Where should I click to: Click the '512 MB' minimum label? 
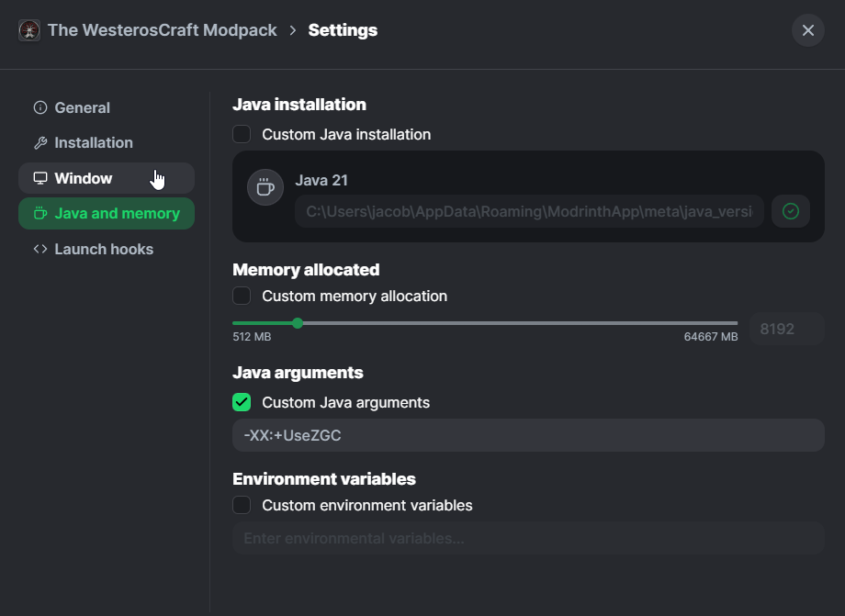pos(252,337)
